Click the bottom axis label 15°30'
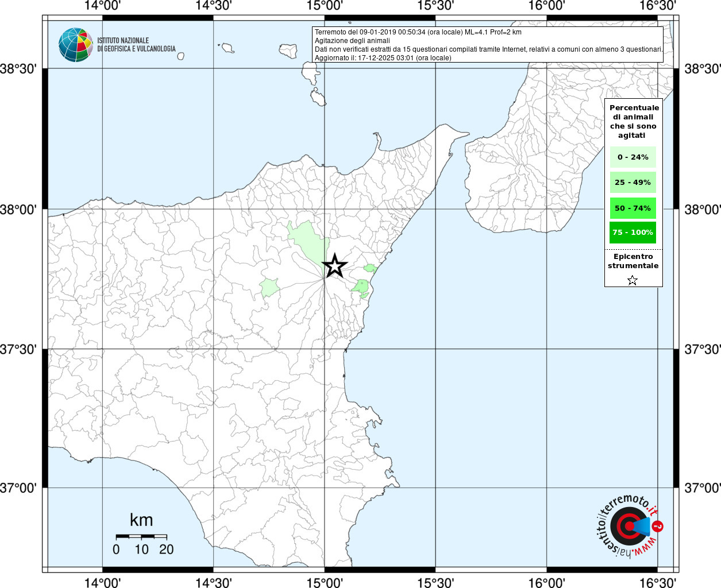 click(x=435, y=582)
